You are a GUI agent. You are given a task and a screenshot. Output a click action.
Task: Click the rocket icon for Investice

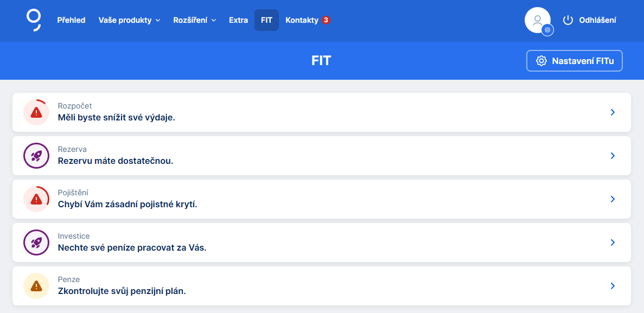(x=36, y=242)
